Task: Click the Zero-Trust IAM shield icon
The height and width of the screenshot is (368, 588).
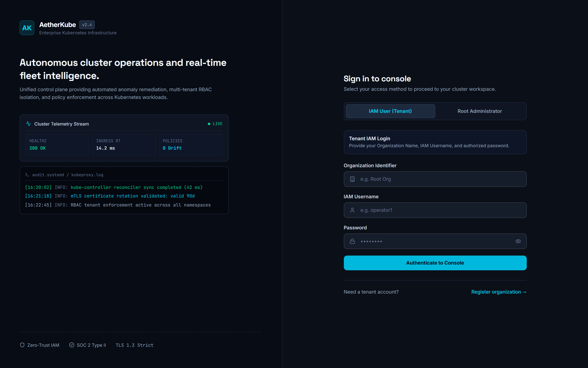Action: pos(22,345)
